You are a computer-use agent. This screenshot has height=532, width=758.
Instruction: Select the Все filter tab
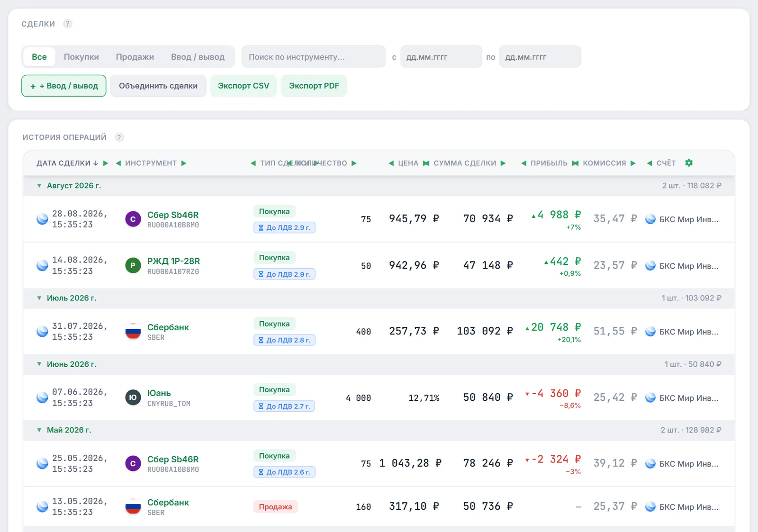(x=39, y=57)
